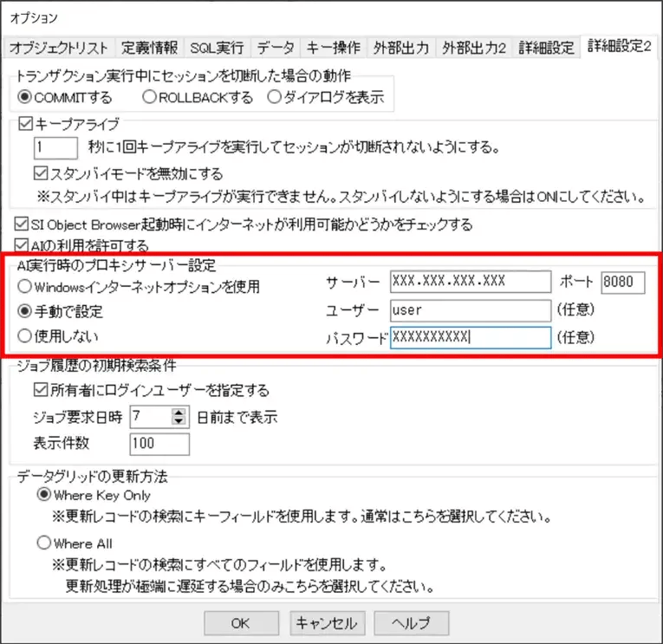Choose Windowsインターネットオプションを使用 proxy option
Image resolution: width=663 pixels, height=644 pixels.
point(25,285)
